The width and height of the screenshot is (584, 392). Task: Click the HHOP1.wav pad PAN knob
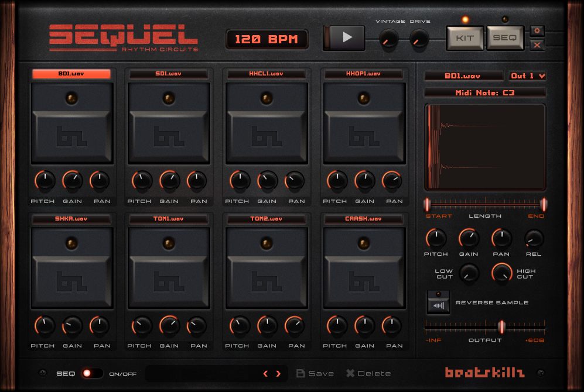(x=392, y=181)
